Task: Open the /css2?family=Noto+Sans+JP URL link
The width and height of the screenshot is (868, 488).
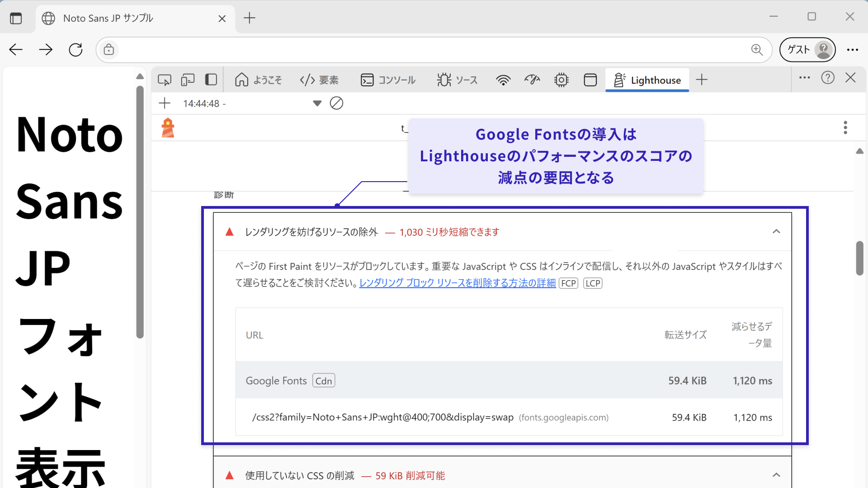Action: pyautogui.click(x=383, y=418)
